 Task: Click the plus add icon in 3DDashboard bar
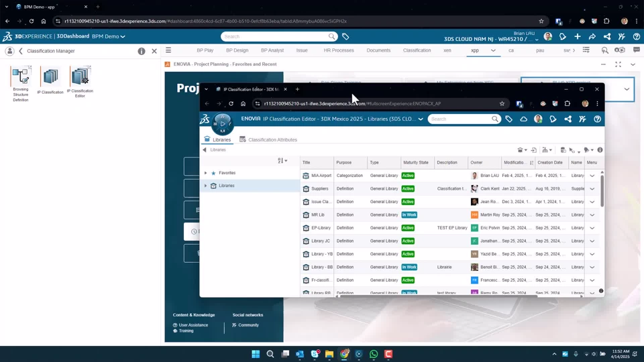click(578, 36)
